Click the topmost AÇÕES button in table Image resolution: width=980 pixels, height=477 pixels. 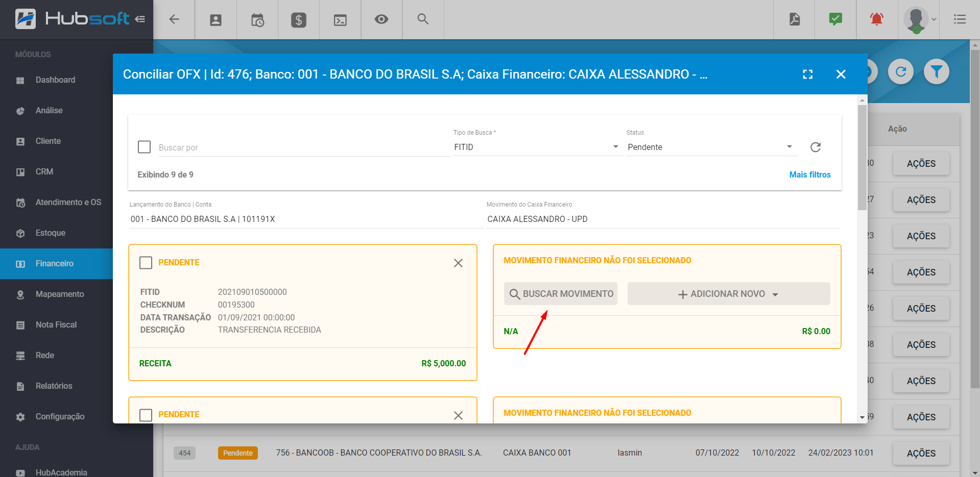click(921, 163)
